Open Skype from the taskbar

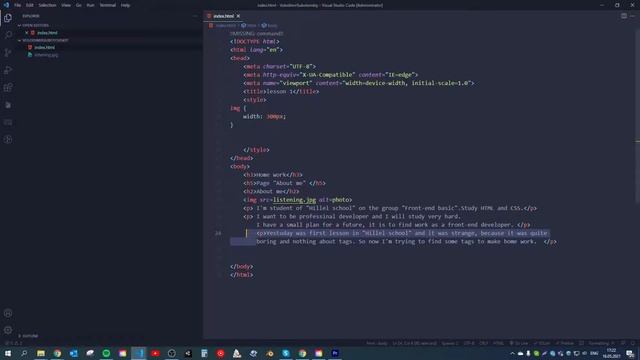point(286,353)
